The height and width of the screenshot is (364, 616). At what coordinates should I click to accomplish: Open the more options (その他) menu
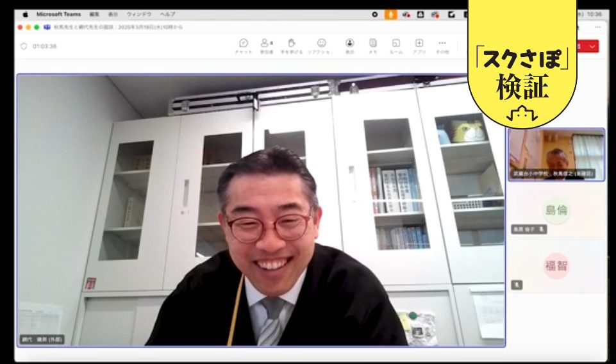click(442, 45)
